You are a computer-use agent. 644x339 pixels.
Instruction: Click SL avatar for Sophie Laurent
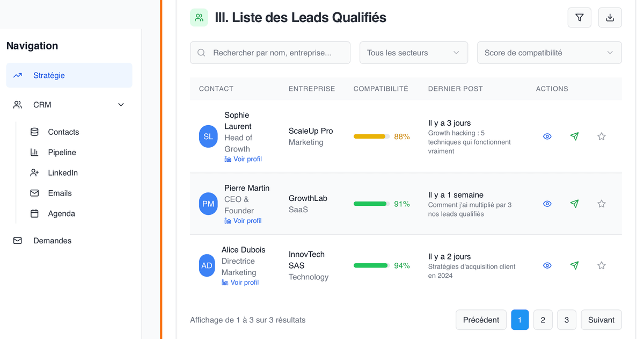[208, 137]
